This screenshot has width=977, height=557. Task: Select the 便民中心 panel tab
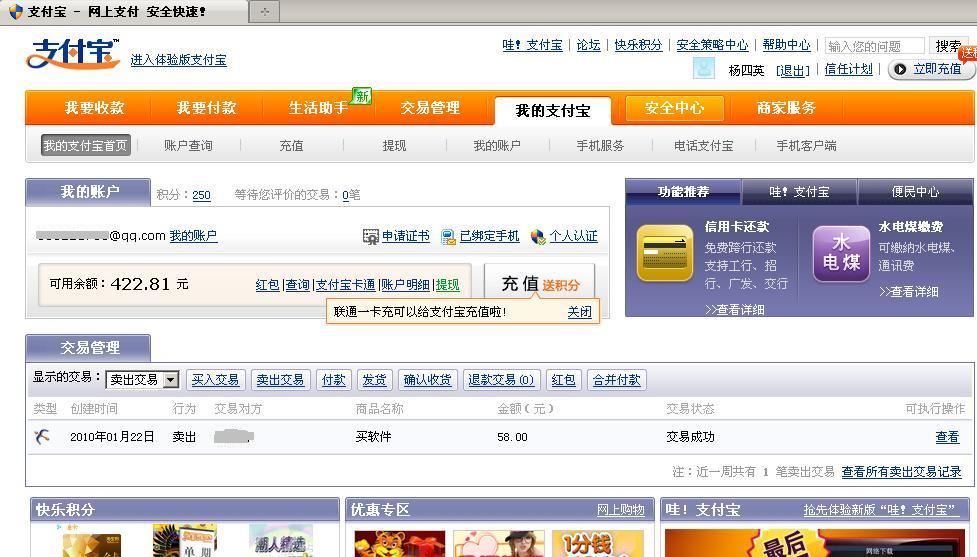(915, 192)
